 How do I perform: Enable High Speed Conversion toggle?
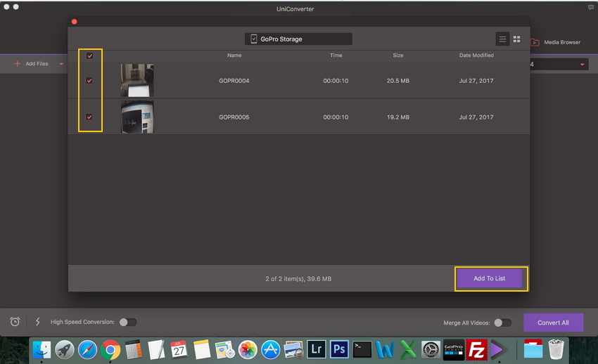[128, 322]
